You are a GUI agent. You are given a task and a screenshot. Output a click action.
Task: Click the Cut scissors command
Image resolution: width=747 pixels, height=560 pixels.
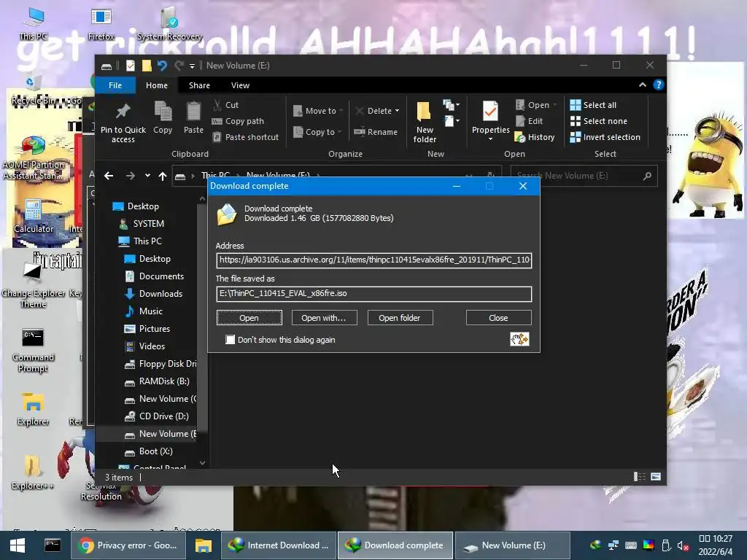pos(226,105)
